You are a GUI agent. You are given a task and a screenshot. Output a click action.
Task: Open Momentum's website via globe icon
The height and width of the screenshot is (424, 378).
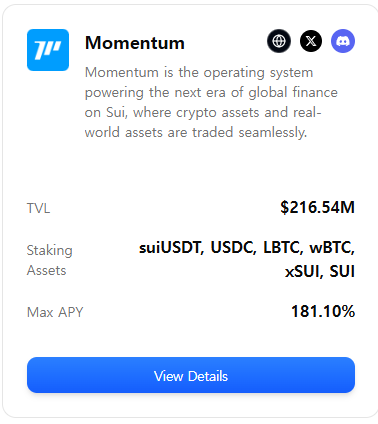(279, 41)
